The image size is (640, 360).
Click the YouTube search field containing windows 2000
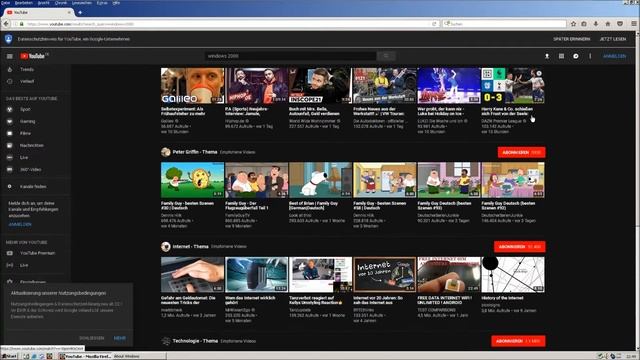tap(291, 56)
